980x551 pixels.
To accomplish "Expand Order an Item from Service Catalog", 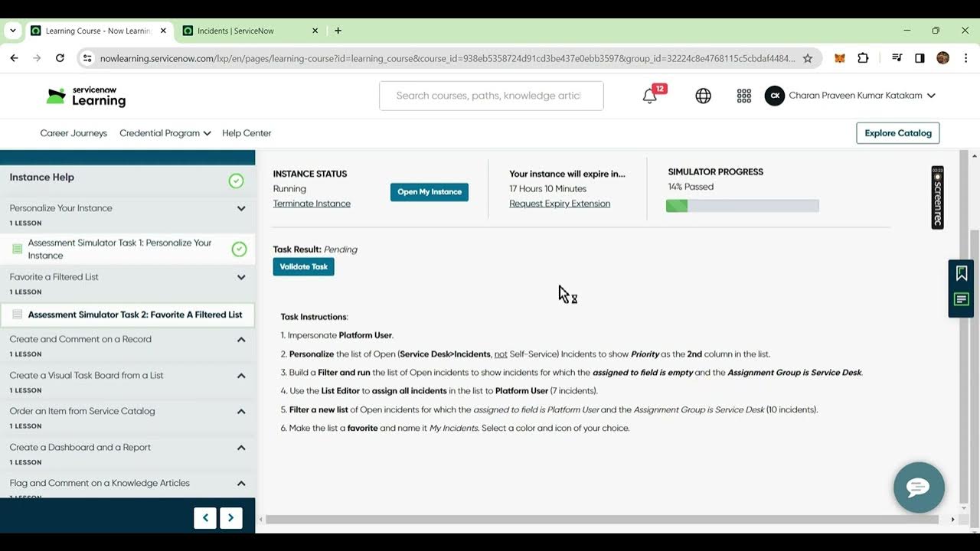I will [241, 411].
